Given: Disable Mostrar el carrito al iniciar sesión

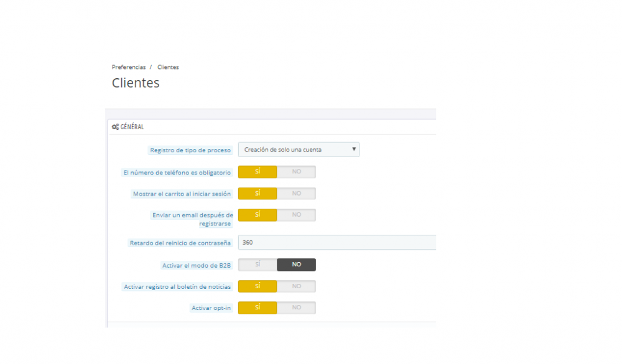Looking at the screenshot, I should [296, 193].
